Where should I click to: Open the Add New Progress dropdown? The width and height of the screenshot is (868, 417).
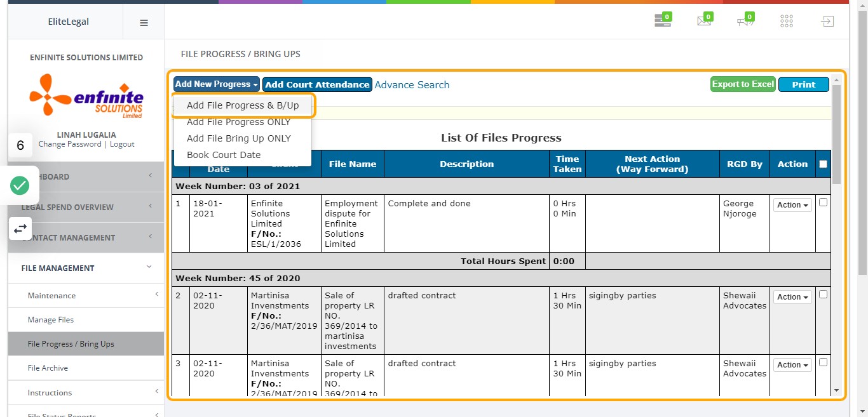[x=217, y=84]
